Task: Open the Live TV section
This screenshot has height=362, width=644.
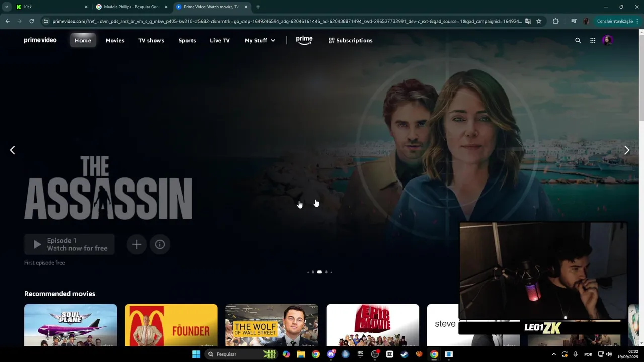Action: pyautogui.click(x=220, y=40)
